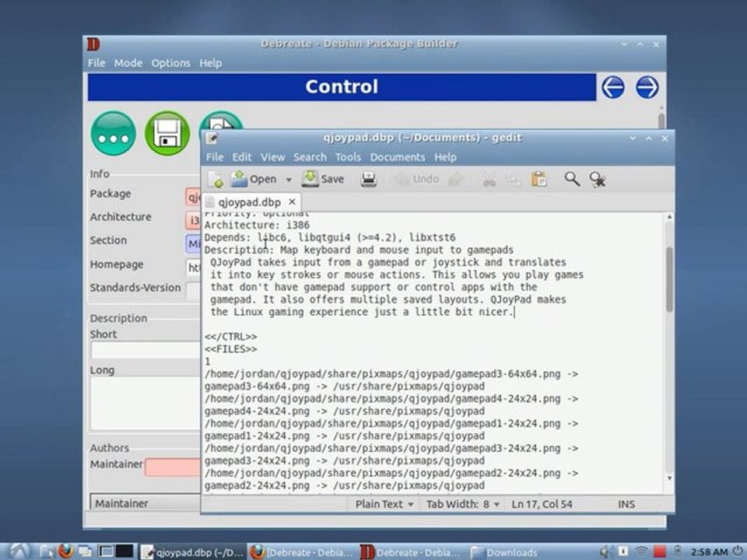Open Debreate File menu
The image size is (747, 560).
pos(96,63)
